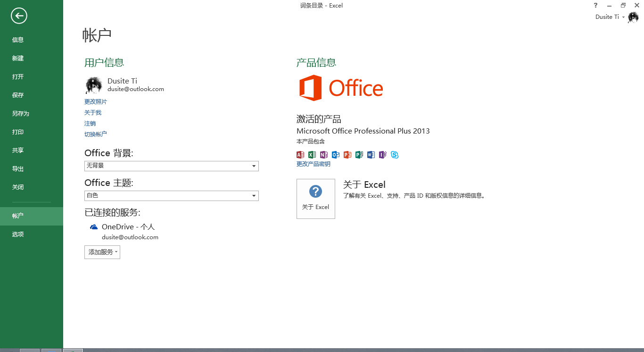The width and height of the screenshot is (644, 352).
Task: Click the 更改产品密钥 link
Action: tap(314, 164)
